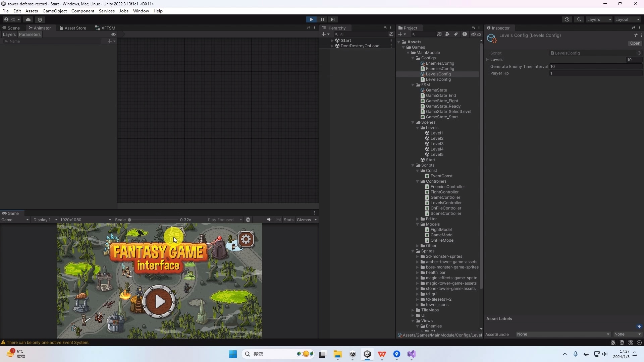Open the Play Focused dropdown in Game view

[x=224, y=220]
